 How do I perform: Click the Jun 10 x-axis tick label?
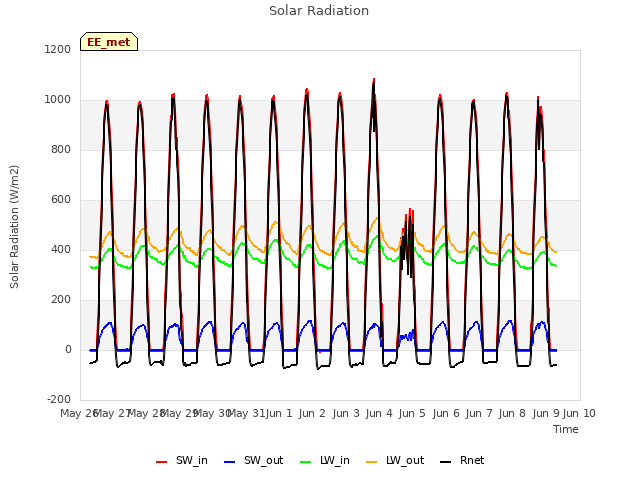click(x=579, y=413)
